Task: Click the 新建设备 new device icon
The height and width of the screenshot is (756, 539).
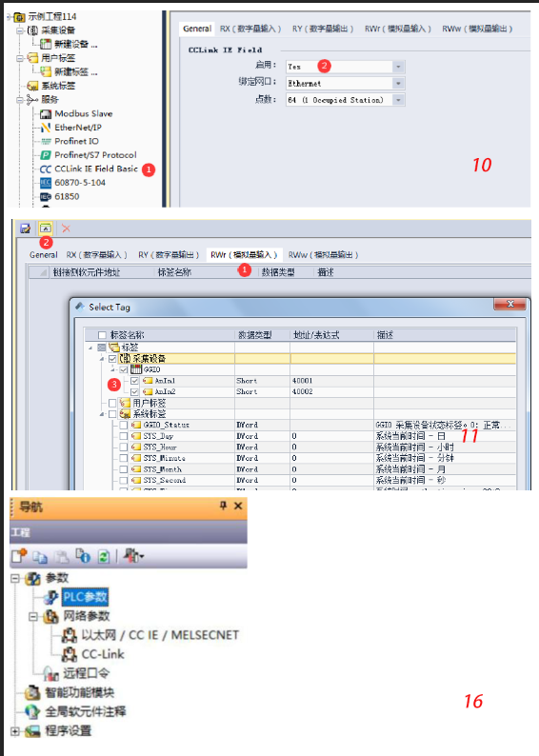Action: [46, 45]
